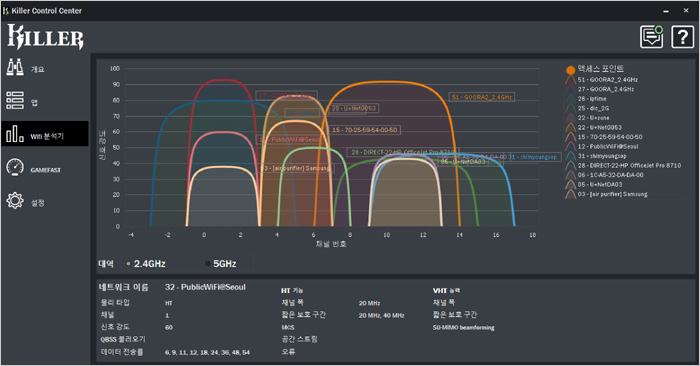The width and height of the screenshot is (700, 366).
Task: Select legend text 28 - DIRECT-22-HP OfficeJet Pro 8710
Action: [629, 166]
